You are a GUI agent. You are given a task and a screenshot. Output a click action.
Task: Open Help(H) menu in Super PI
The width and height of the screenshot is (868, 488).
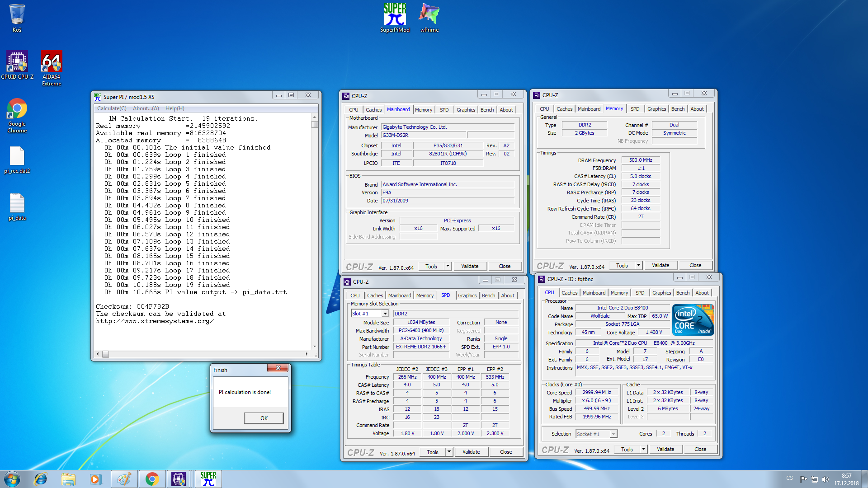pyautogui.click(x=175, y=108)
